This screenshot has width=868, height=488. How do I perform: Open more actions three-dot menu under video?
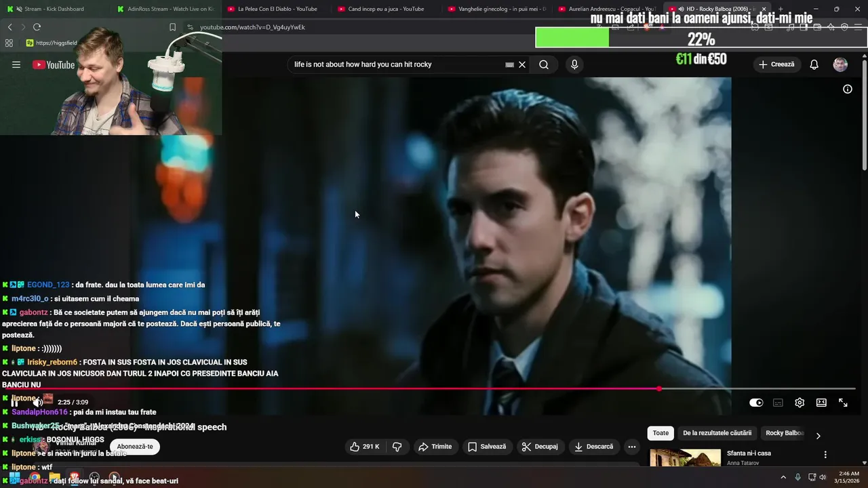[x=632, y=447]
